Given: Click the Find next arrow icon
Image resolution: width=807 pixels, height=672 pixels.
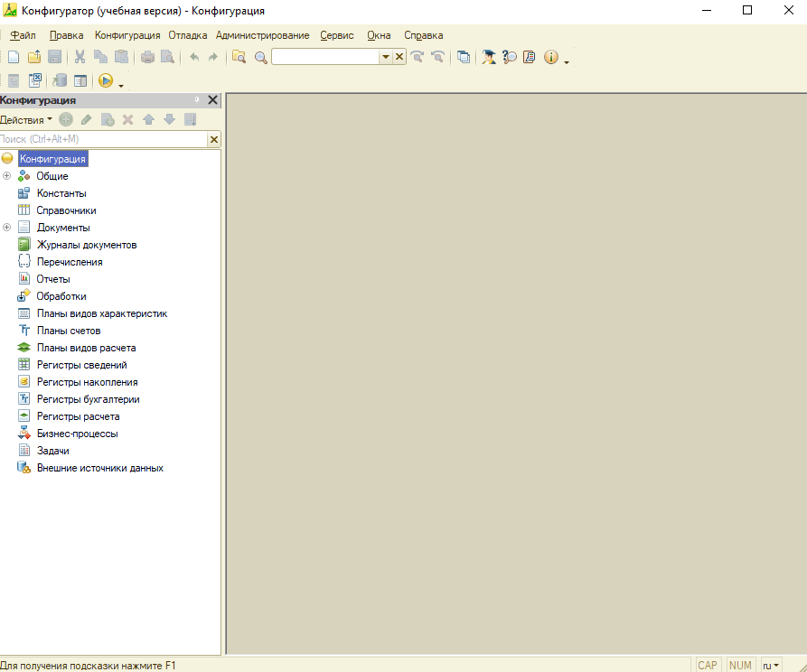Looking at the screenshot, I should 418,57.
